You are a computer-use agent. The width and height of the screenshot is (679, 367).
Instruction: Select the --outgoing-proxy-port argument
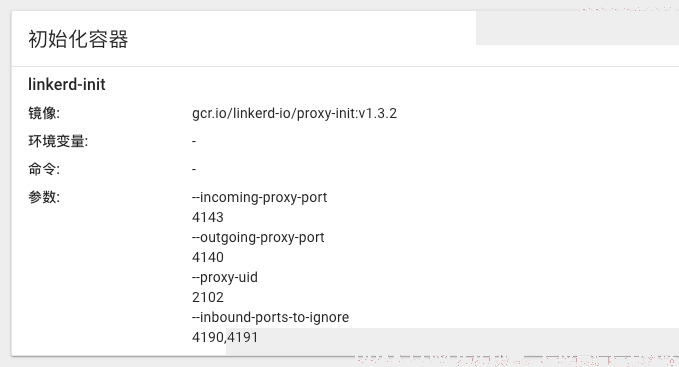click(x=258, y=238)
